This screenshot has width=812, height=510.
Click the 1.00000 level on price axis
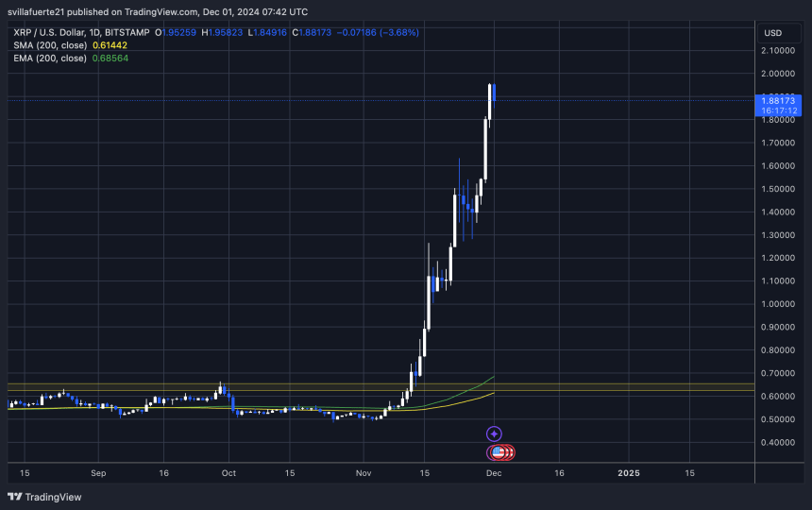[779, 304]
